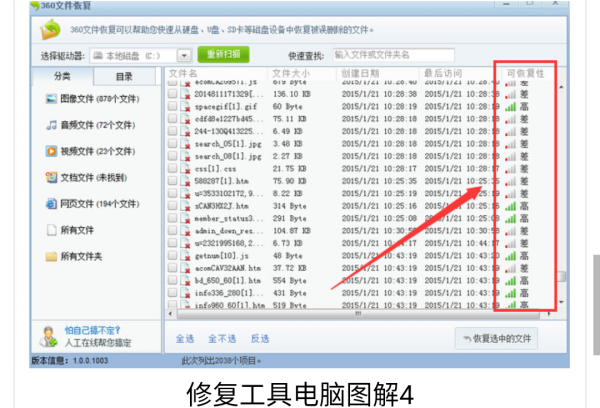Click file icon of getnum[10].js
Viewport: 600px width, 408px height.
(186, 256)
